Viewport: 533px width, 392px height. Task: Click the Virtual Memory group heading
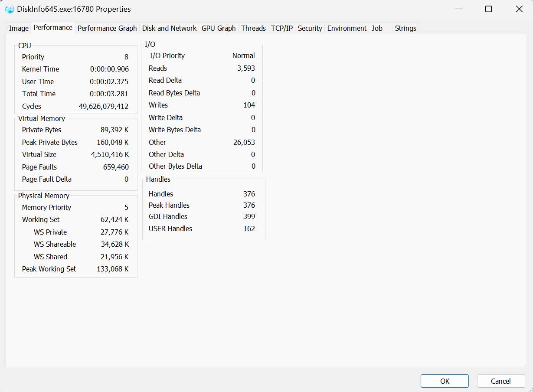42,118
